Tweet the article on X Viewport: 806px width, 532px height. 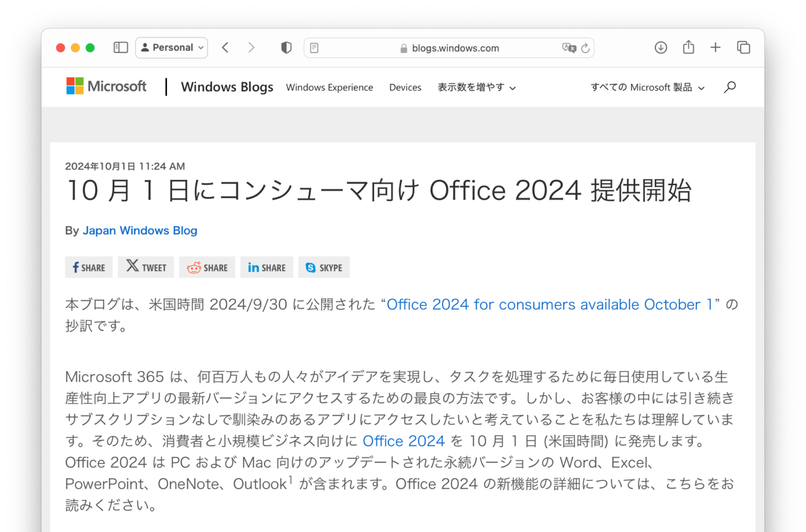click(x=146, y=268)
